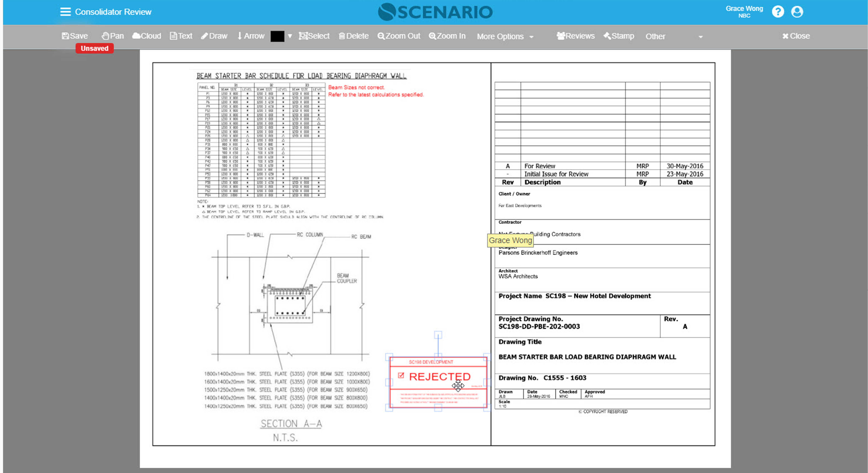Screen dimensions: 868x473
Task: Select the Arrow tool
Action: click(251, 36)
